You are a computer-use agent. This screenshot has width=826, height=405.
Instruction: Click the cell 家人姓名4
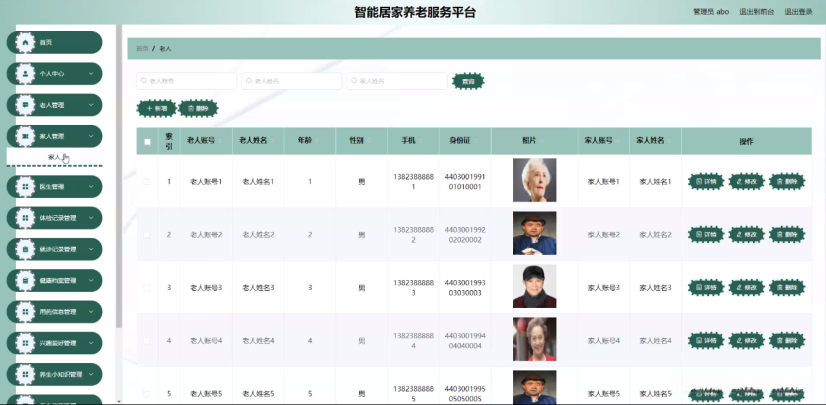(655, 341)
